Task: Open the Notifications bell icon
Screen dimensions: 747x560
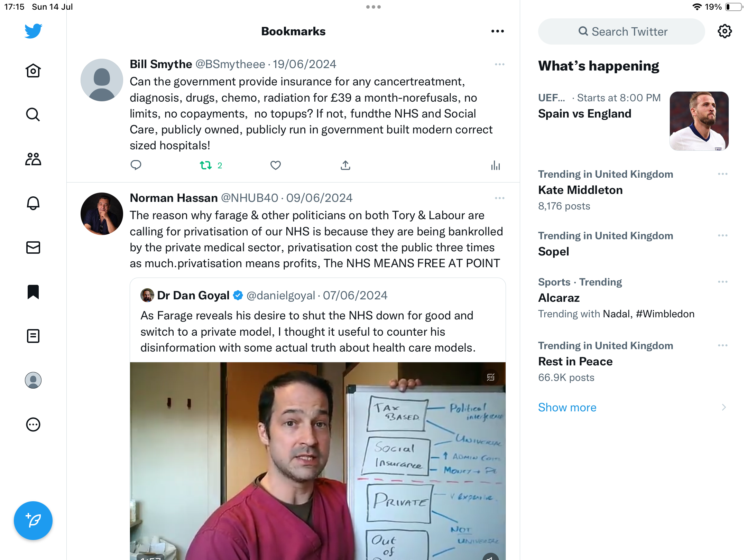Action: click(33, 203)
